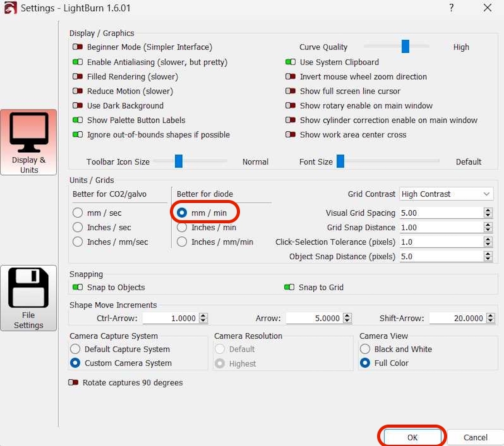Image resolution: width=504 pixels, height=446 pixels.
Task: Select Full Color camera view
Action: click(x=365, y=363)
